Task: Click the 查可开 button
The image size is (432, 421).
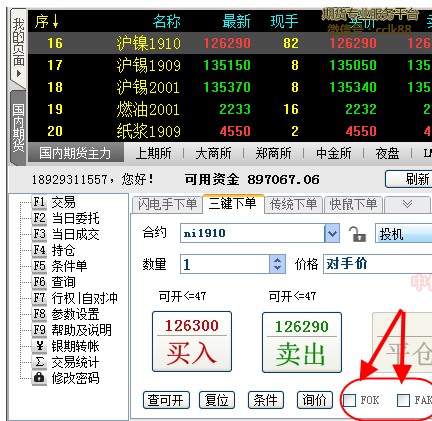Action: click(x=166, y=400)
